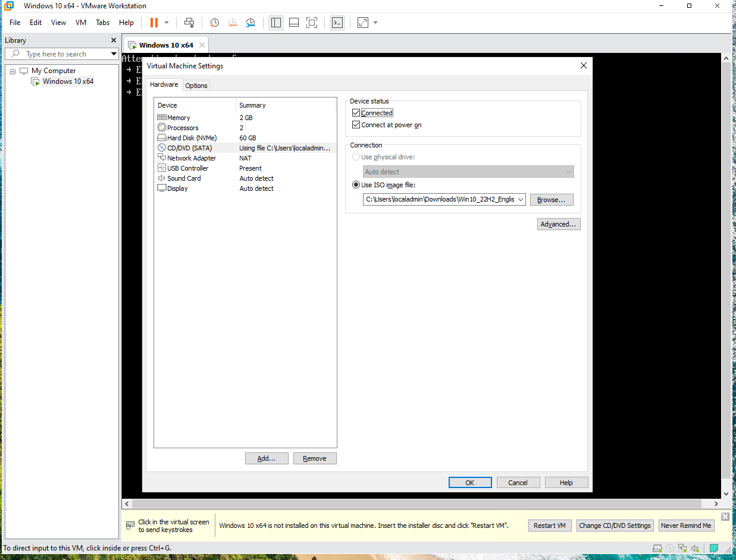Click the network adapter status bar icon
The image size is (736, 560).
pos(682,548)
